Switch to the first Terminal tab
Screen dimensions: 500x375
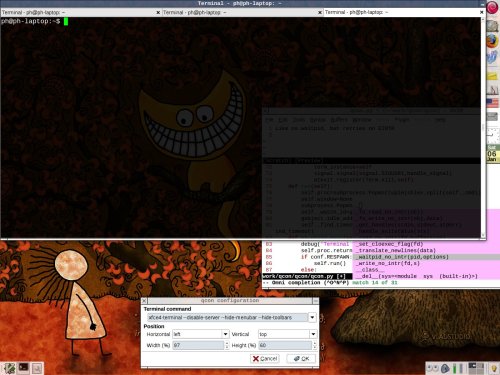click(78, 12)
